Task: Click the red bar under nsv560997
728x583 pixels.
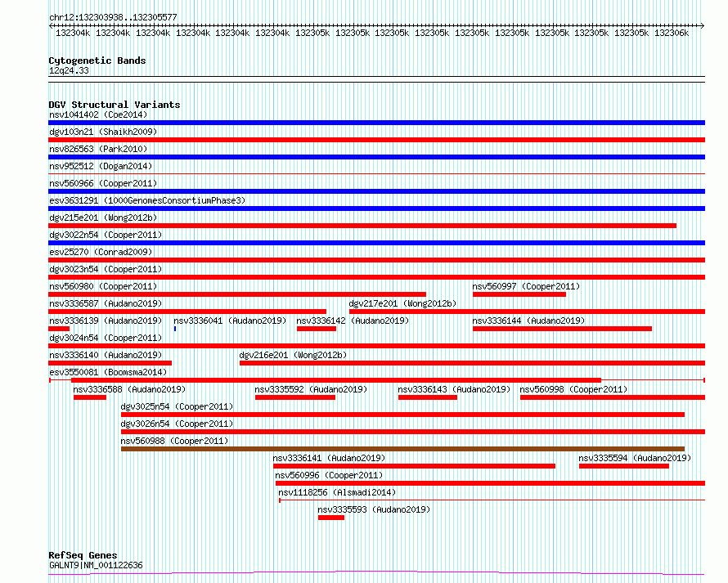Action: [519, 294]
